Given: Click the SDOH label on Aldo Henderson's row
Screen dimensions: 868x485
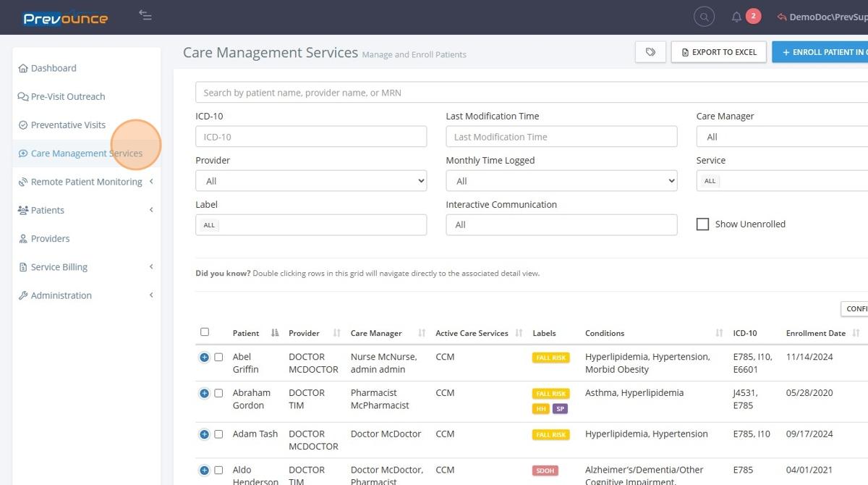Looking at the screenshot, I should [x=545, y=471].
